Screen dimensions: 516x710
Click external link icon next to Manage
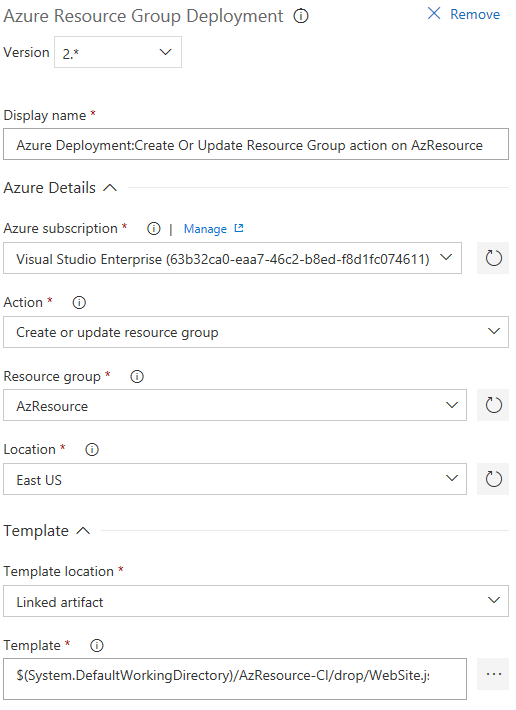click(239, 228)
